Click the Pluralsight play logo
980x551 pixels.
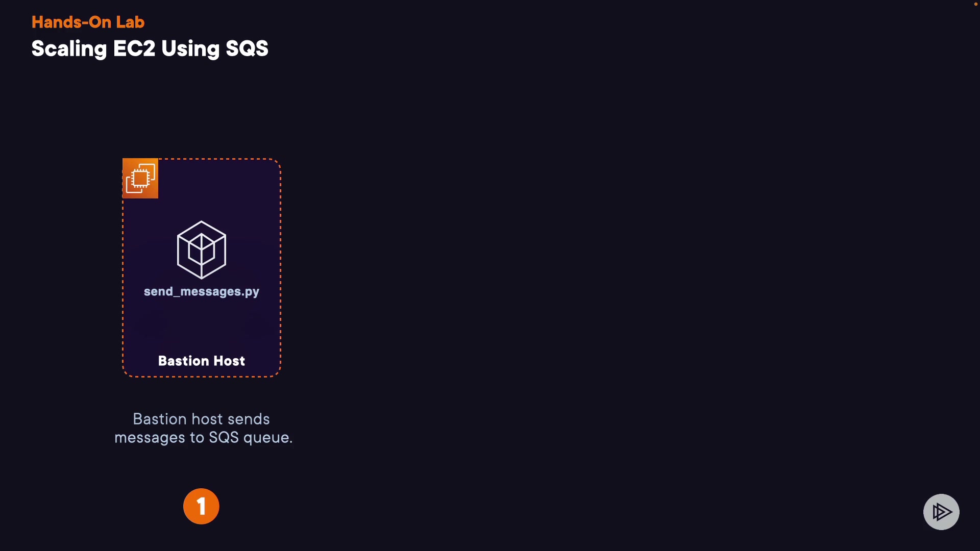(941, 512)
